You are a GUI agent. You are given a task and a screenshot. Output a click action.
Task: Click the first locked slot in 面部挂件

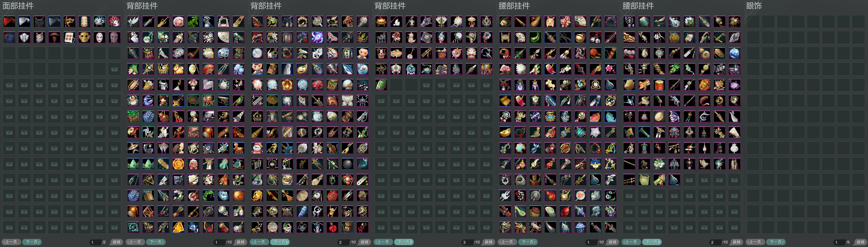115,69
